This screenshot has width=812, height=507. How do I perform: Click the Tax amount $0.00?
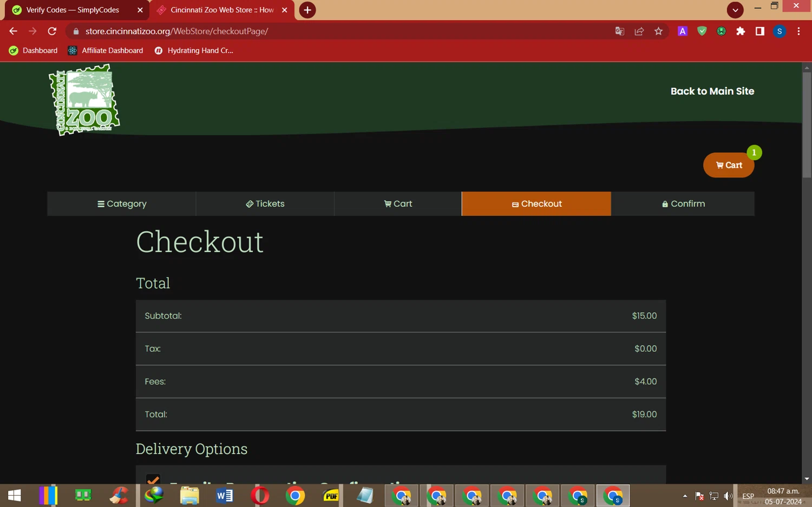645,349
